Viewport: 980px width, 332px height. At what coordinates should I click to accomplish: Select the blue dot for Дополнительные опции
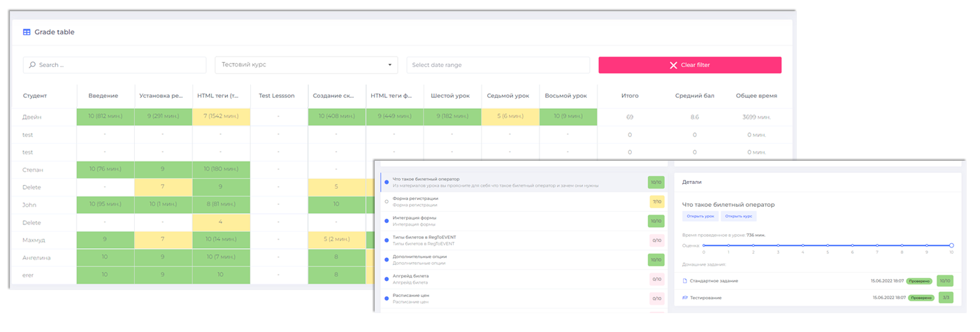coord(386,259)
